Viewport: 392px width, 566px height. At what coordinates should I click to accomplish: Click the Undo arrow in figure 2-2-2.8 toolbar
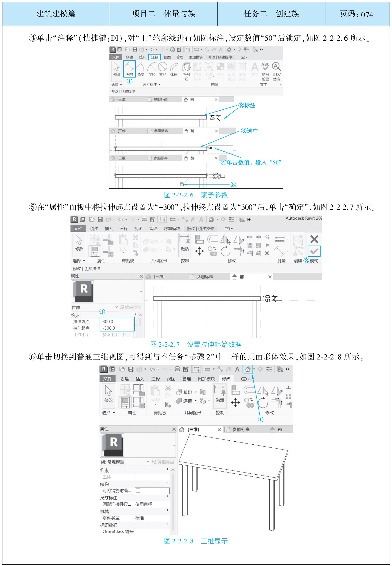pos(152,369)
